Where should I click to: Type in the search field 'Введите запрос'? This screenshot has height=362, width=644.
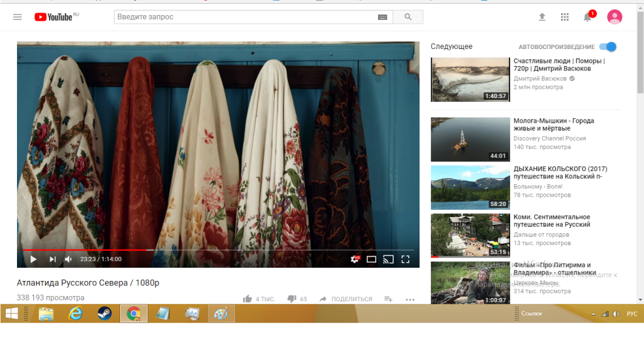pos(245,17)
